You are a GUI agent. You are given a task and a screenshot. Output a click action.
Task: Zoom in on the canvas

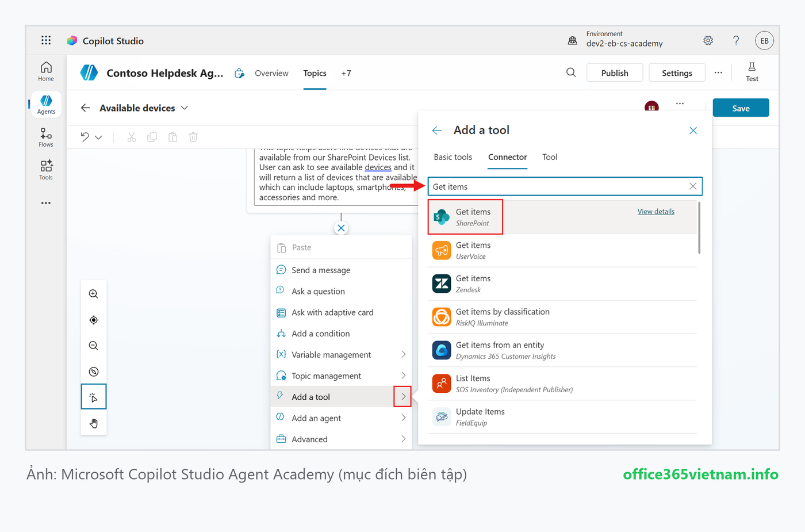tap(94, 294)
